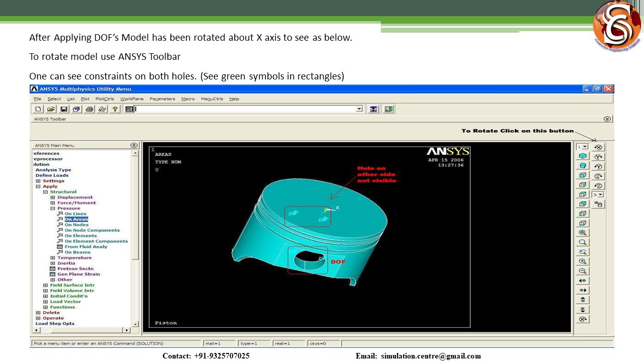
Task: Click Analysis Type in main menu
Action: pos(53,170)
